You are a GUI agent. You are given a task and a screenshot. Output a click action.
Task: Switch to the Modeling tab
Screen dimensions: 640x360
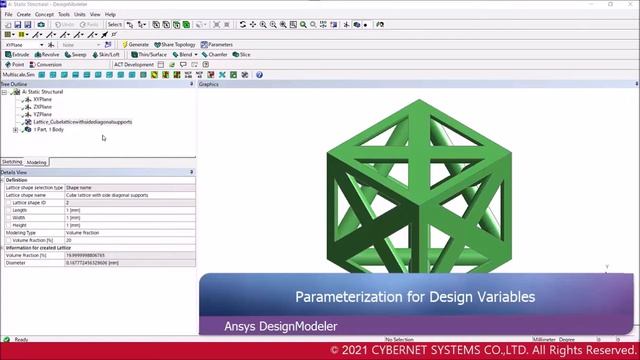[x=36, y=162]
